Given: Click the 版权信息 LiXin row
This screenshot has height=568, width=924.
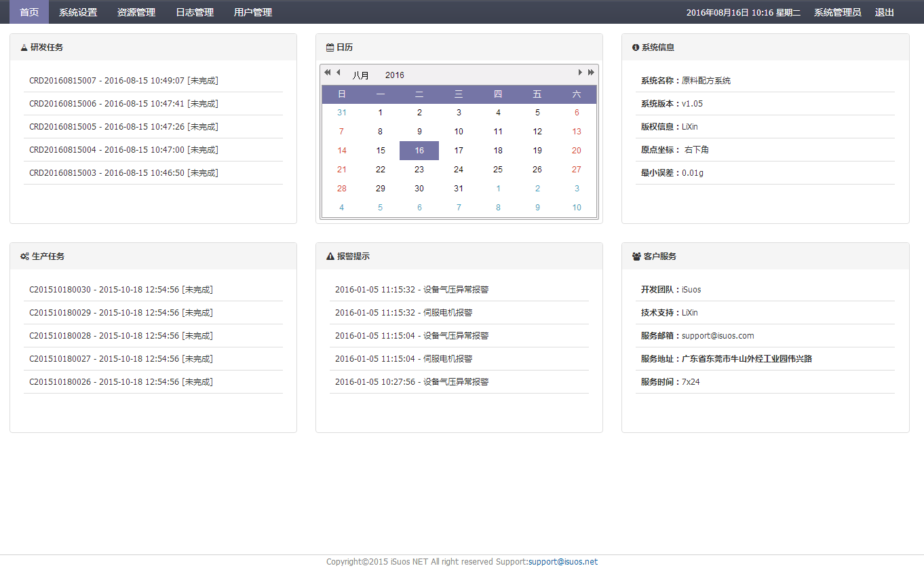Looking at the screenshot, I should point(765,127).
